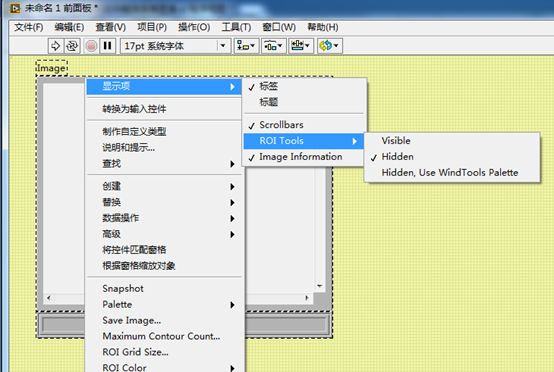Viewport: 554px width, 372px height.
Task: Expand the 创建 submenu
Action: 165,186
